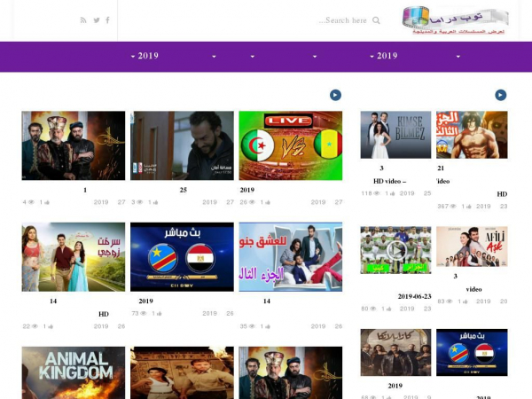Click title '2019' under Casablanca poster
The image size is (532, 399).
[395, 386]
